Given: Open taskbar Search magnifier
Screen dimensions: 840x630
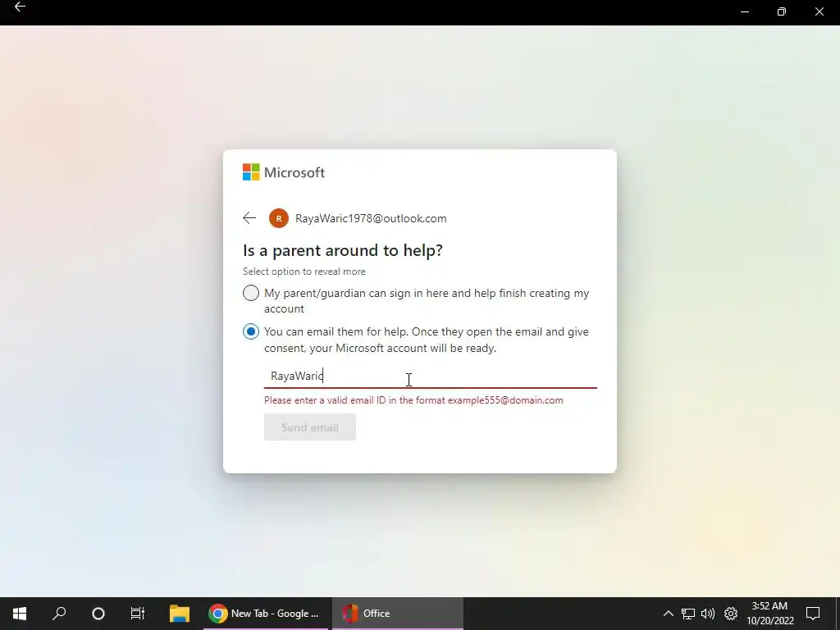Looking at the screenshot, I should point(59,614).
